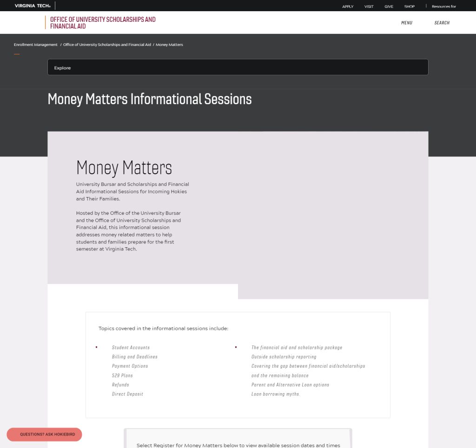
Task: Click the large Money Matters card title
Action: (x=124, y=168)
